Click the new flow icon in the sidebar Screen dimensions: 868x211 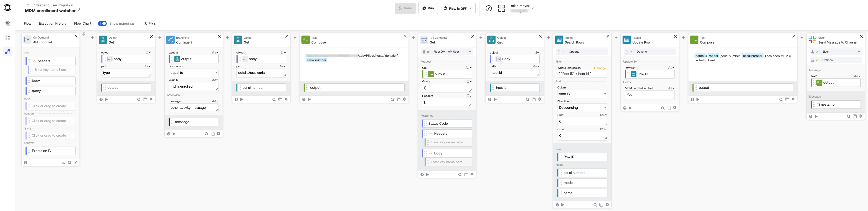pos(8,37)
